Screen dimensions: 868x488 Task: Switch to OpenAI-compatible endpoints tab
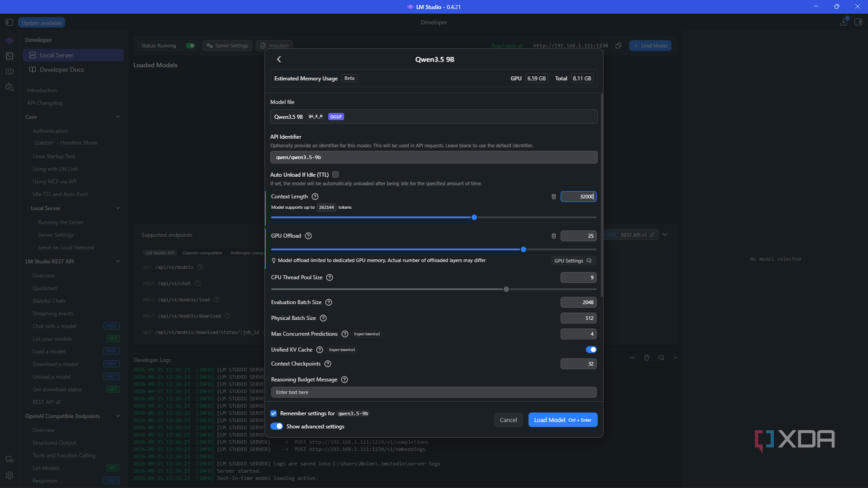coord(202,253)
